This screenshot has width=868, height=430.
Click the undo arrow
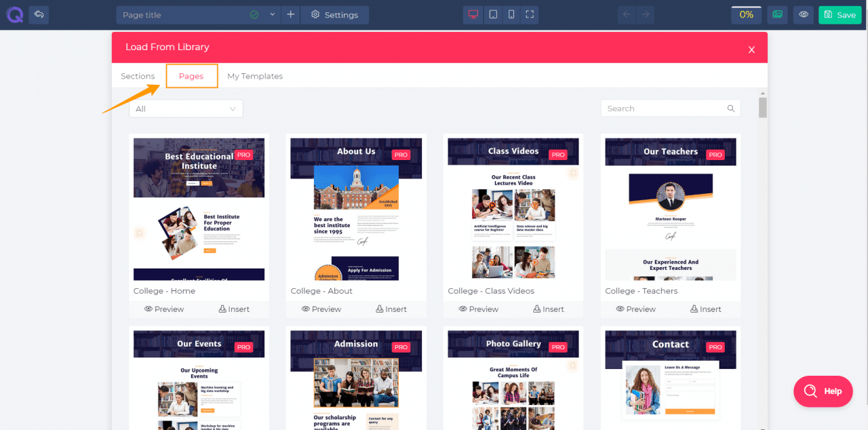point(627,15)
